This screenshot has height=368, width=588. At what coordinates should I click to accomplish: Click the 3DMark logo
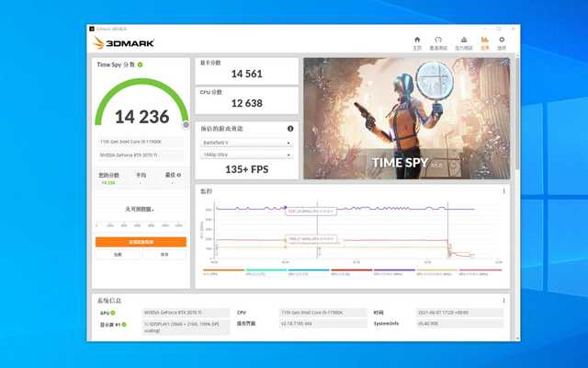pyautogui.click(x=124, y=43)
